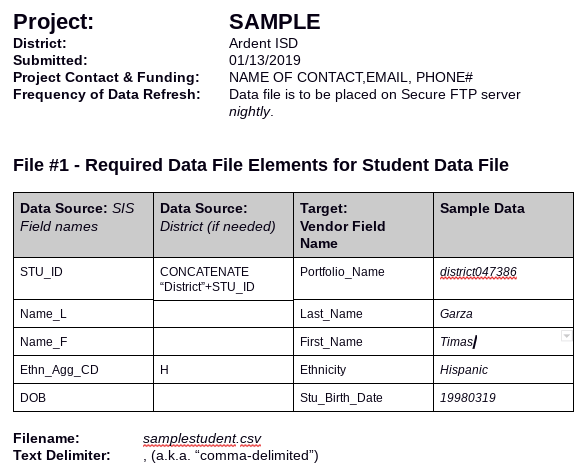
Task: Click the Target: Vendor Field Name header
Action: point(363,225)
